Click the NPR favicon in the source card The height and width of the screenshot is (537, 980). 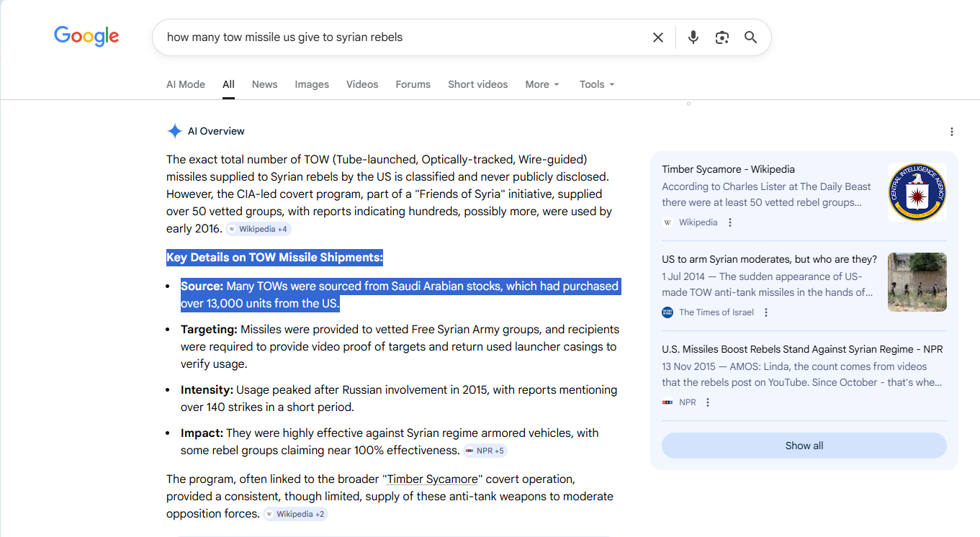tap(667, 402)
